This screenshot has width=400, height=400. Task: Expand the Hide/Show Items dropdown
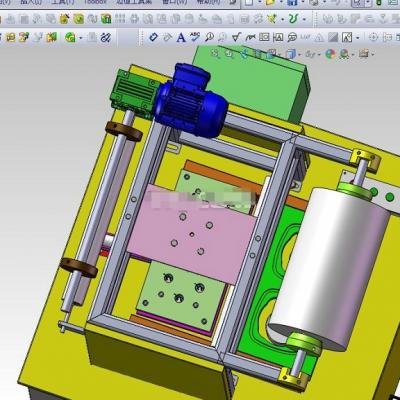point(319,54)
